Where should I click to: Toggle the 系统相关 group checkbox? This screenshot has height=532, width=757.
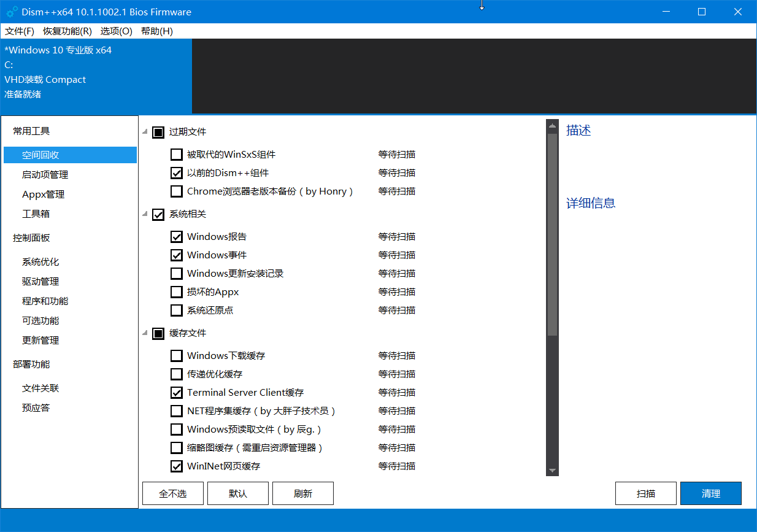click(x=158, y=214)
